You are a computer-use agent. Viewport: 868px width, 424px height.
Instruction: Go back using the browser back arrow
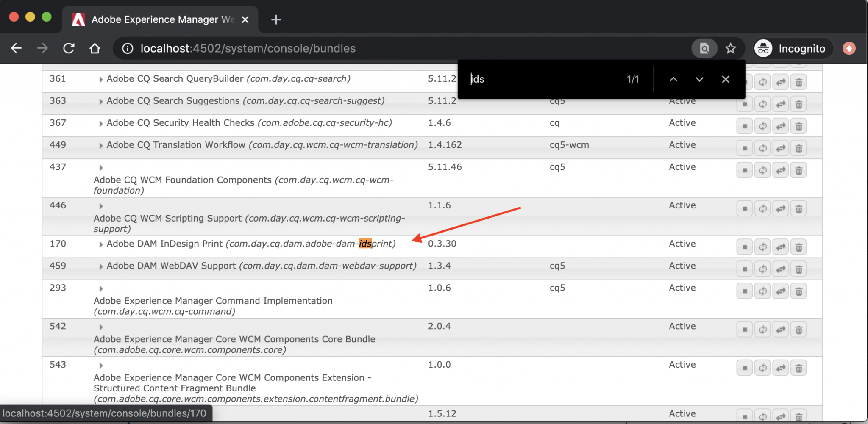click(x=16, y=48)
